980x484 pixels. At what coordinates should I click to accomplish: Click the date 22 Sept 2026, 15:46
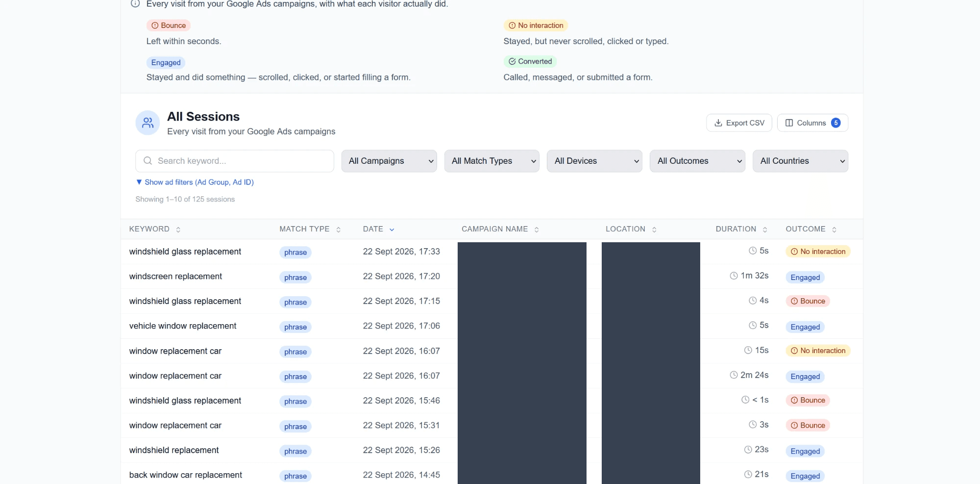[401, 401]
